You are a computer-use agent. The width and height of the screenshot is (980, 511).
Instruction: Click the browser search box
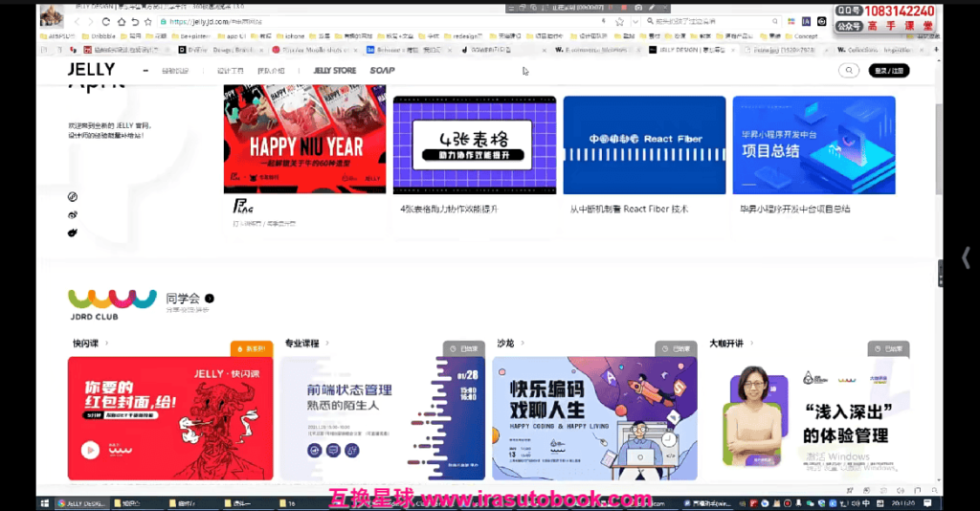(x=711, y=22)
